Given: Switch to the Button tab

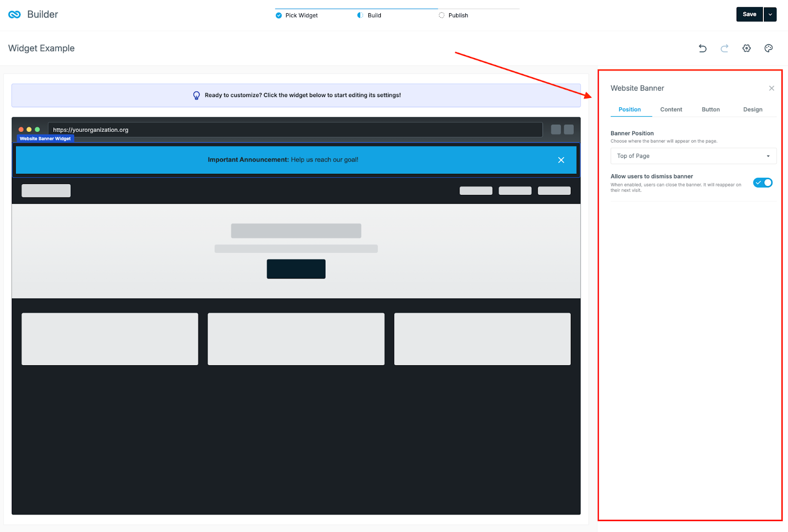Looking at the screenshot, I should pyautogui.click(x=711, y=110).
